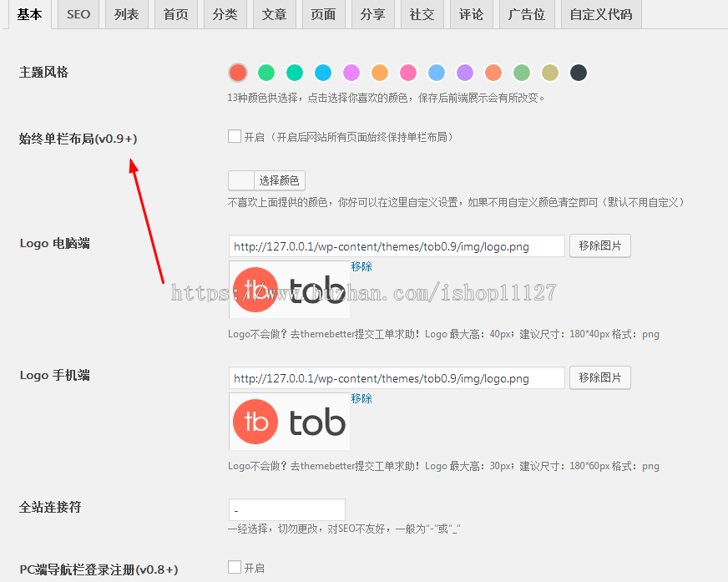Screen dimensions: 728x582
Task: Open the 广告位 tab
Action: [527, 14]
